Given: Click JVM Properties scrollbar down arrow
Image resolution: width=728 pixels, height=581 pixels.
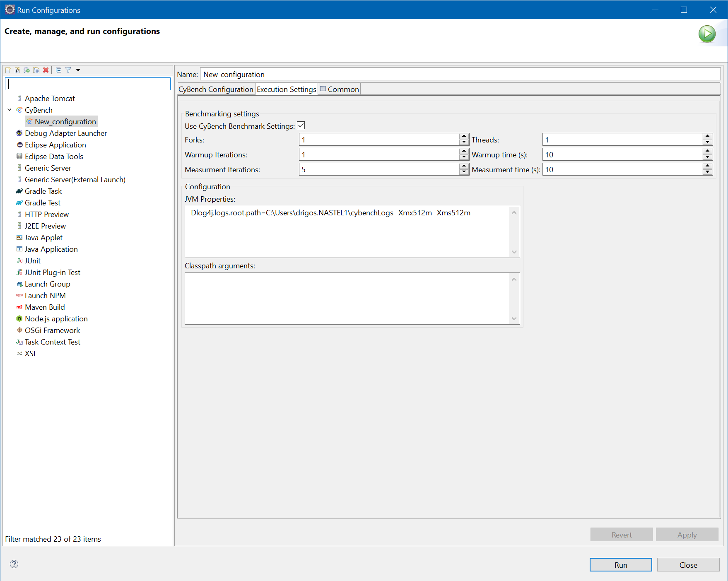Looking at the screenshot, I should click(514, 252).
